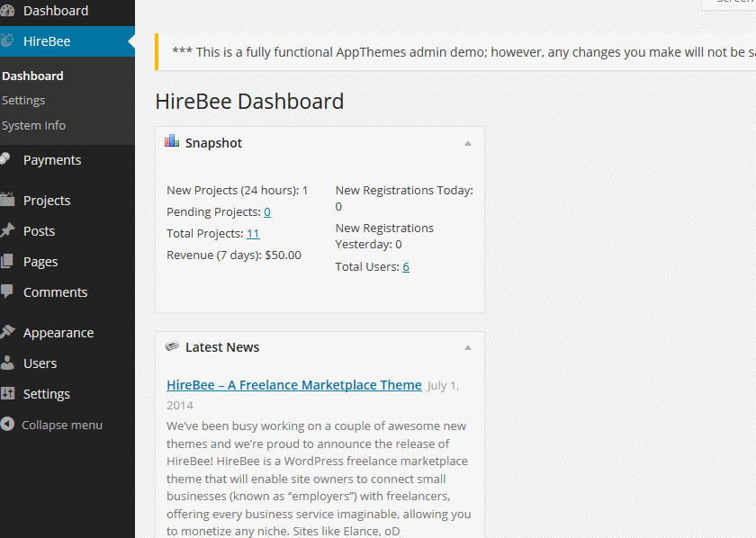Click the Snapshot bar chart icon
The image size is (756, 538).
tap(172, 140)
